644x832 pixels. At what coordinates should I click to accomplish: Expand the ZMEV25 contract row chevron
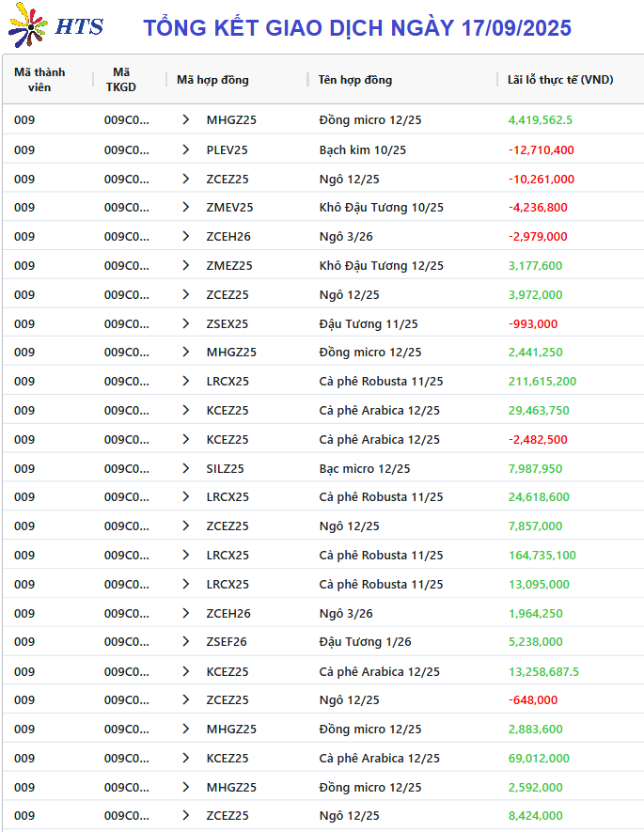coord(185,207)
